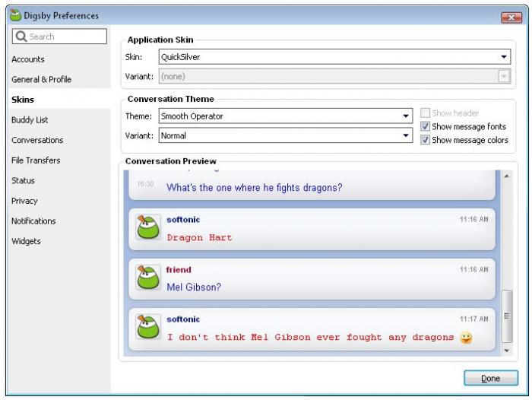Click the 11:17 AM timestamp
532x400 pixels.
pos(474,319)
